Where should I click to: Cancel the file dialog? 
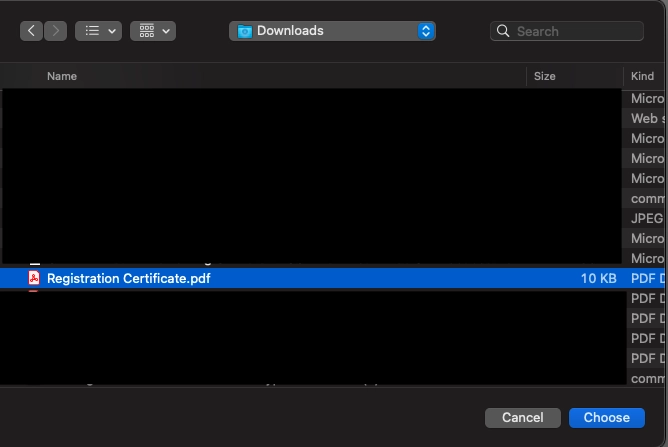click(x=523, y=418)
